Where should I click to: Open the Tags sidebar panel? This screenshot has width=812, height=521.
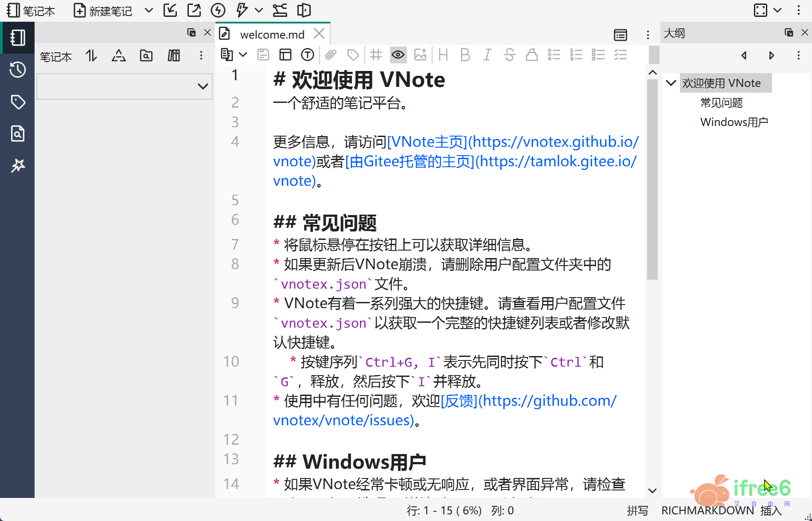[17, 102]
